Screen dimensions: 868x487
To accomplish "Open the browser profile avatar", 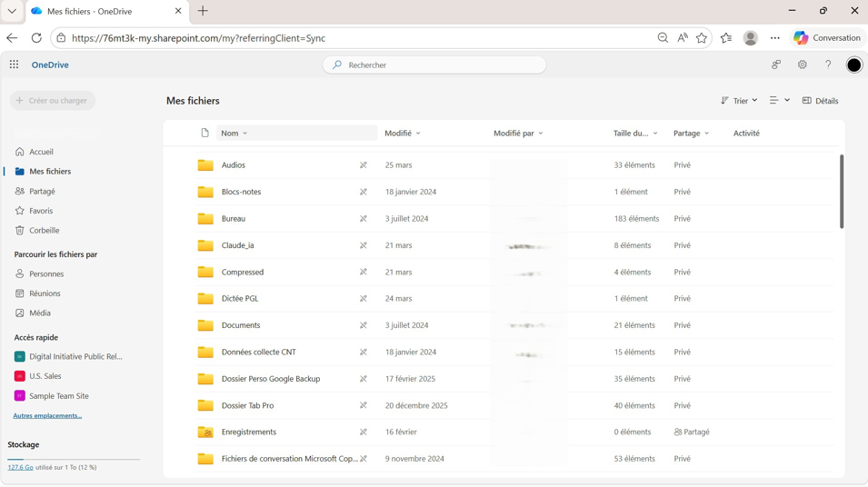I will pyautogui.click(x=751, y=37).
